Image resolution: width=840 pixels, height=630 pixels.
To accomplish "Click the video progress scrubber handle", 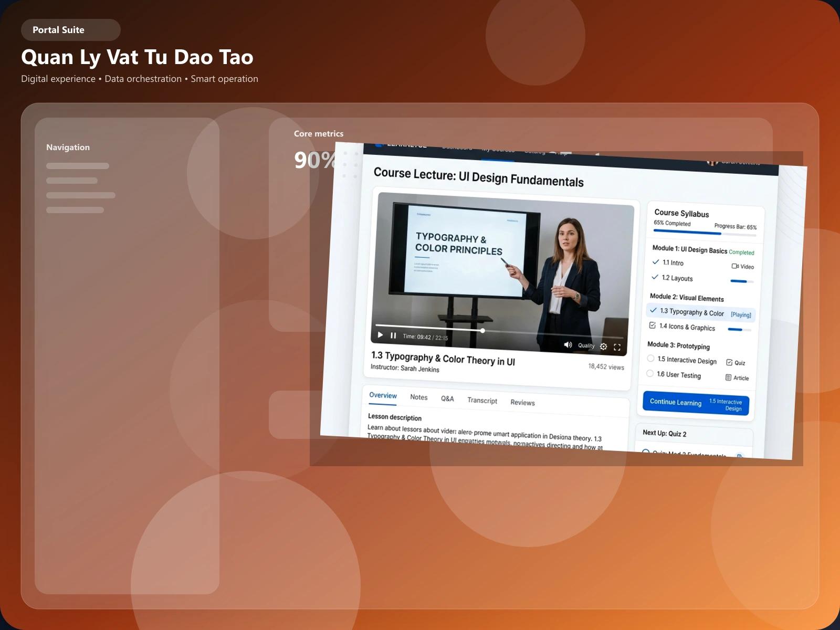I will (x=482, y=331).
